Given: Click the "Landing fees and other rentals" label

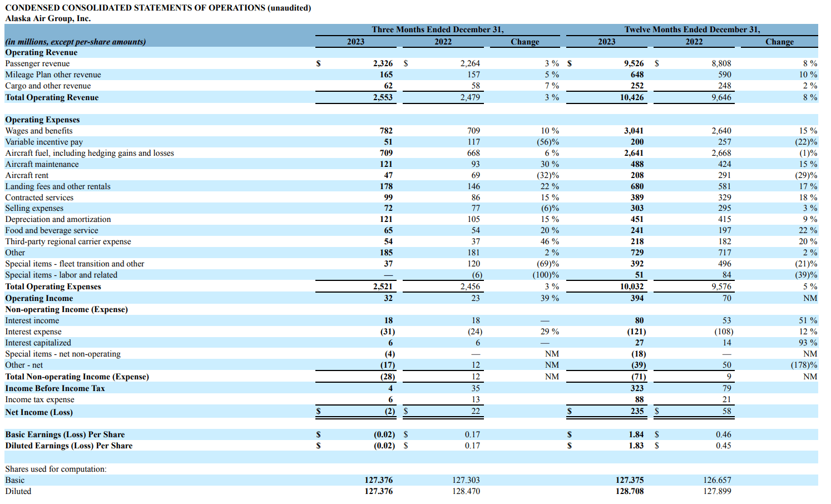Looking at the screenshot, I should coord(58,186).
